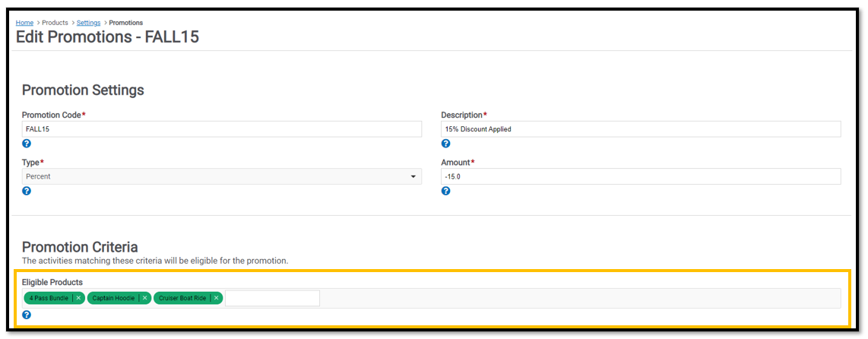
Task: Select the Promotions breadcrumb item
Action: click(x=126, y=23)
